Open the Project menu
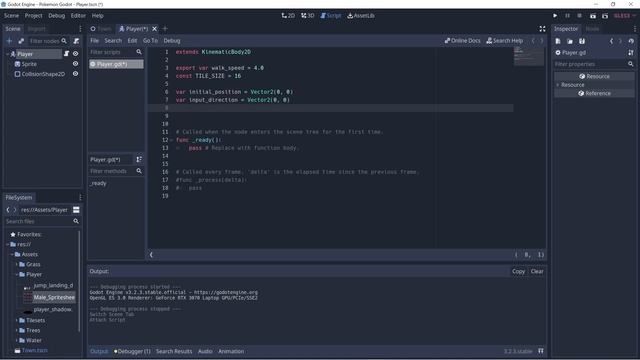Image resolution: width=640 pixels, height=360 pixels. (33, 16)
